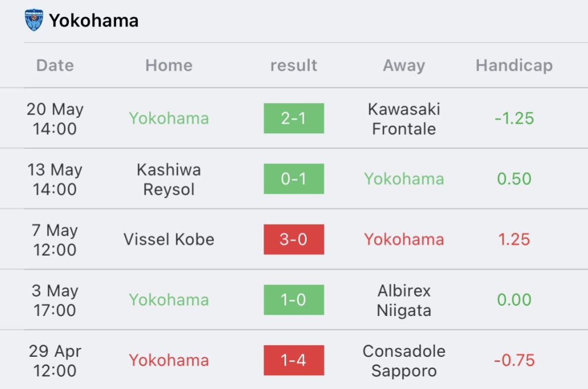Open the Consadole Sapporo team link

(x=404, y=360)
